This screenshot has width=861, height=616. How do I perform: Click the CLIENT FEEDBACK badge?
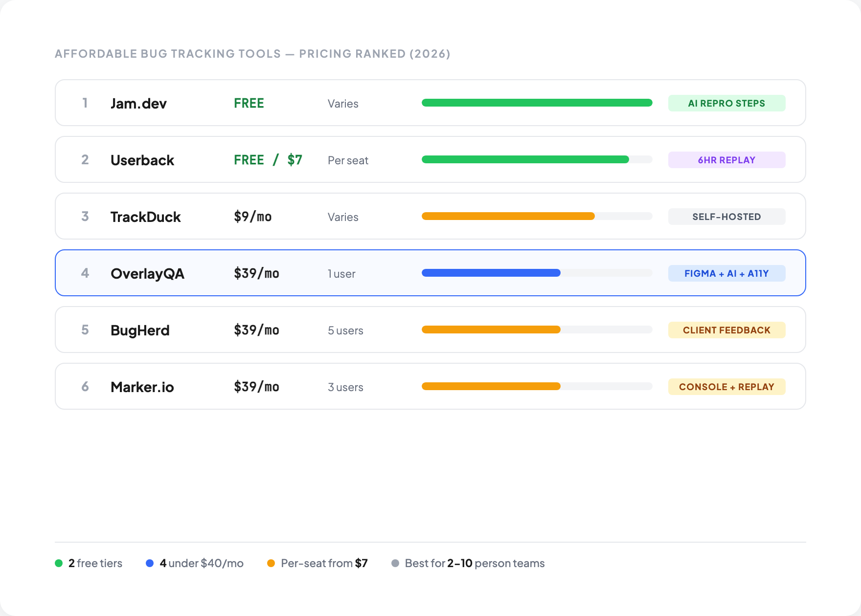click(x=726, y=330)
